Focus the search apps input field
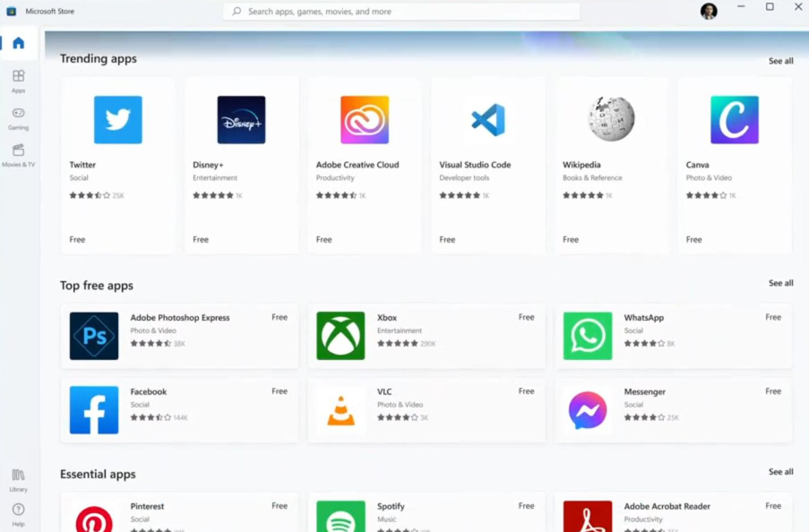 click(401, 11)
